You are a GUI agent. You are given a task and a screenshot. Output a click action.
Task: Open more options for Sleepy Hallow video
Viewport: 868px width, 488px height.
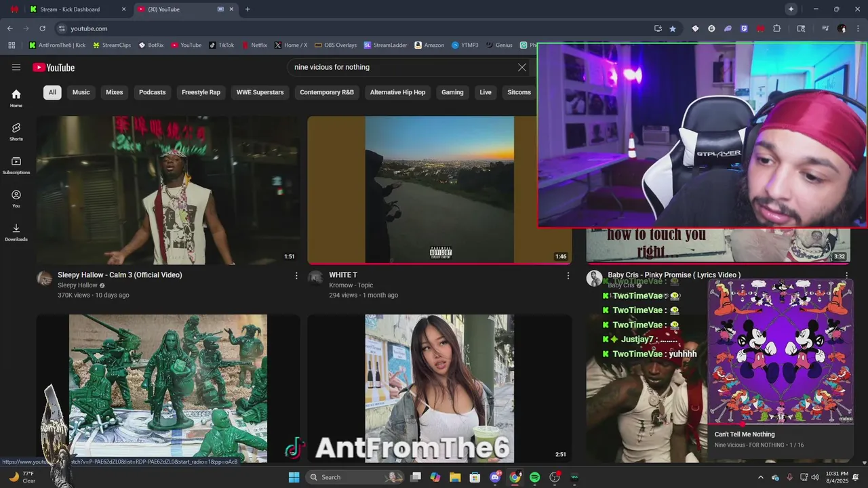click(x=296, y=276)
